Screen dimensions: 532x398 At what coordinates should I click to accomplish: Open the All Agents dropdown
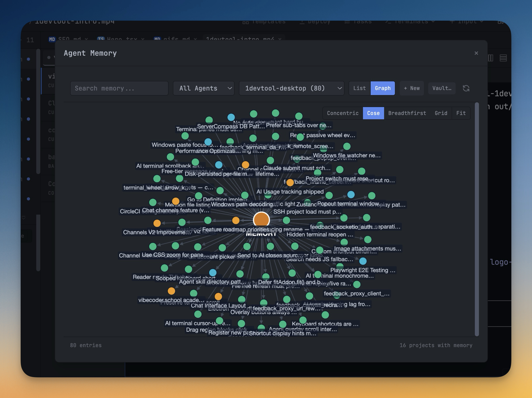[204, 88]
